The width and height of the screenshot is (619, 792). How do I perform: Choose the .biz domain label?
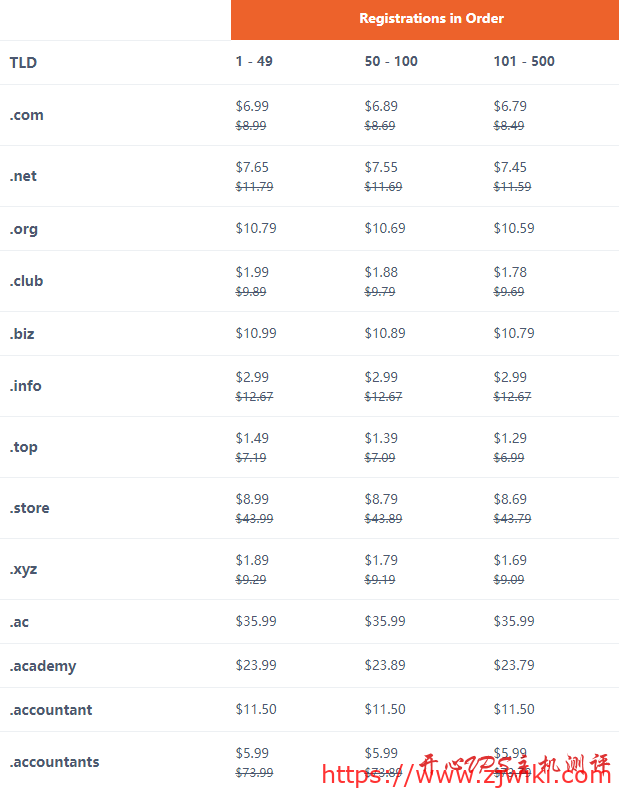(x=22, y=334)
